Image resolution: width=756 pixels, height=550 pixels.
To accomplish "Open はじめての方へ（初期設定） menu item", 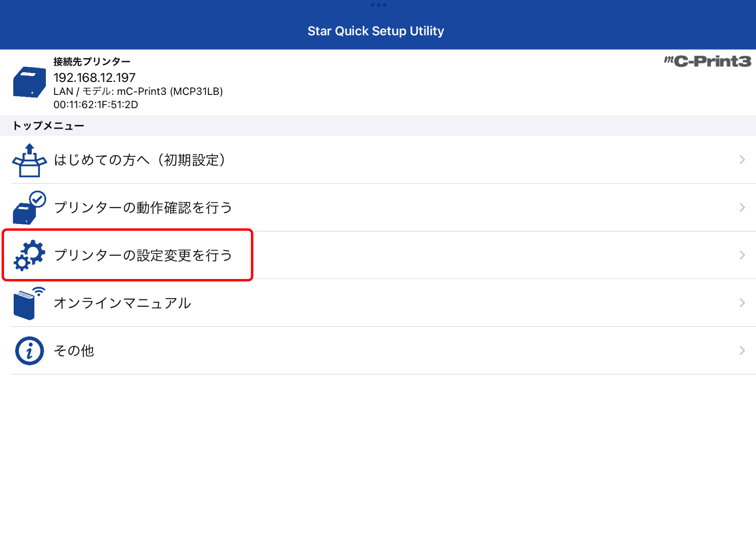I will point(140,160).
